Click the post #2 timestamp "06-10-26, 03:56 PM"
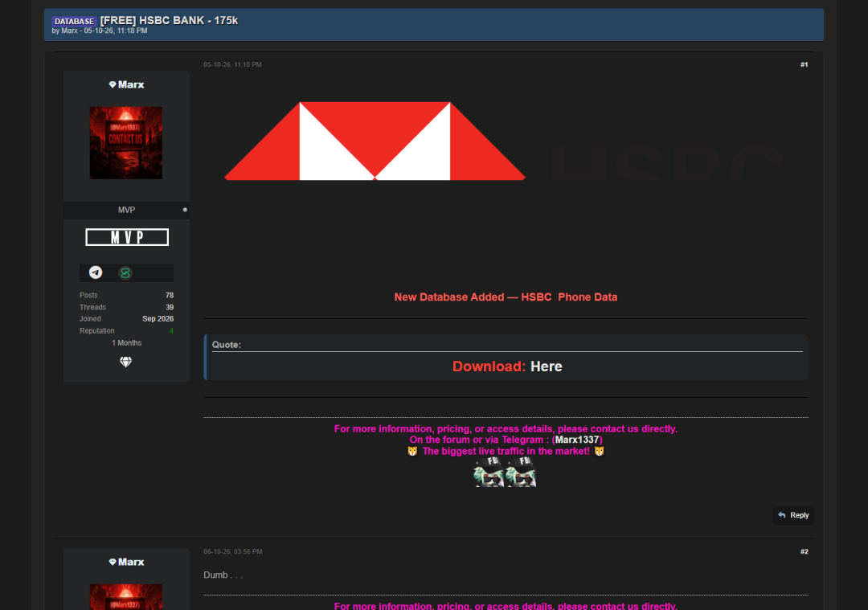868x610 pixels. pyautogui.click(x=232, y=552)
